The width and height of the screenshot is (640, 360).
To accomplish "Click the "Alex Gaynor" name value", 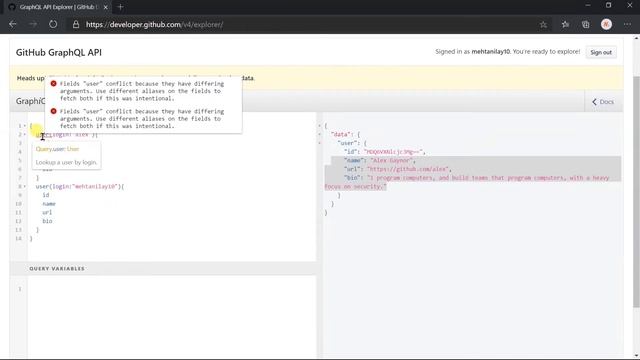I will point(391,160).
